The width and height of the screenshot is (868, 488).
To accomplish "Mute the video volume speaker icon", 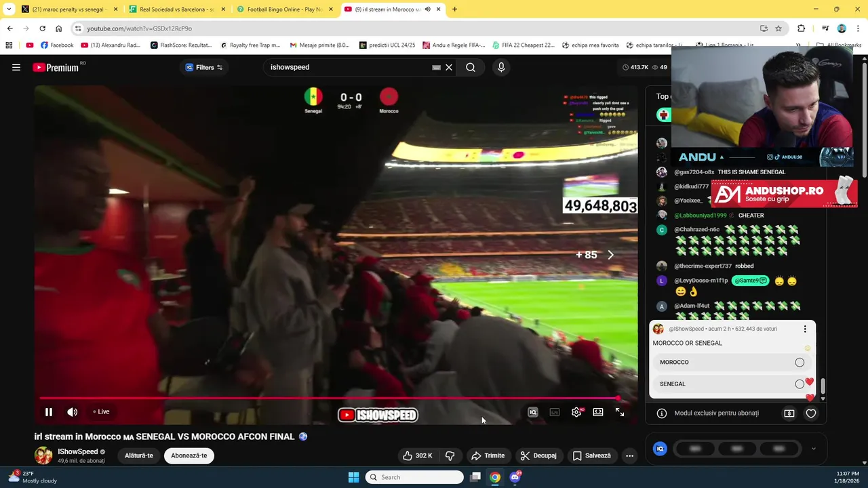I will (x=73, y=412).
